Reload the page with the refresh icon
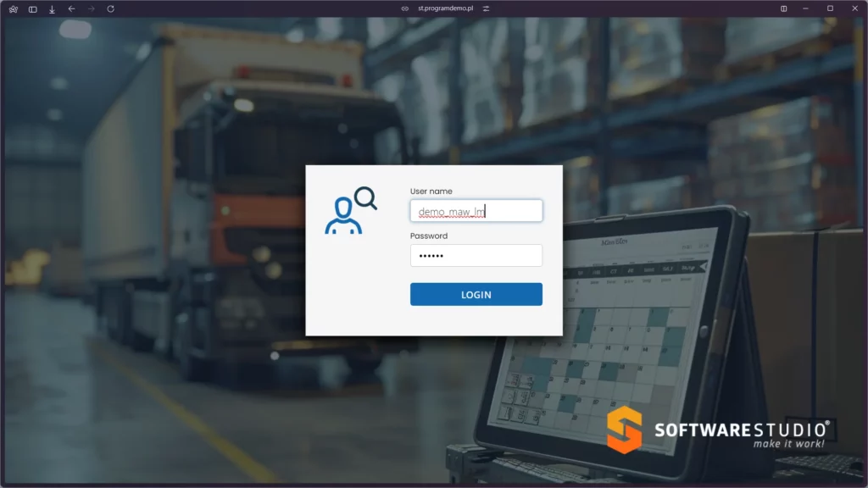The width and height of the screenshot is (868, 488). tap(108, 9)
